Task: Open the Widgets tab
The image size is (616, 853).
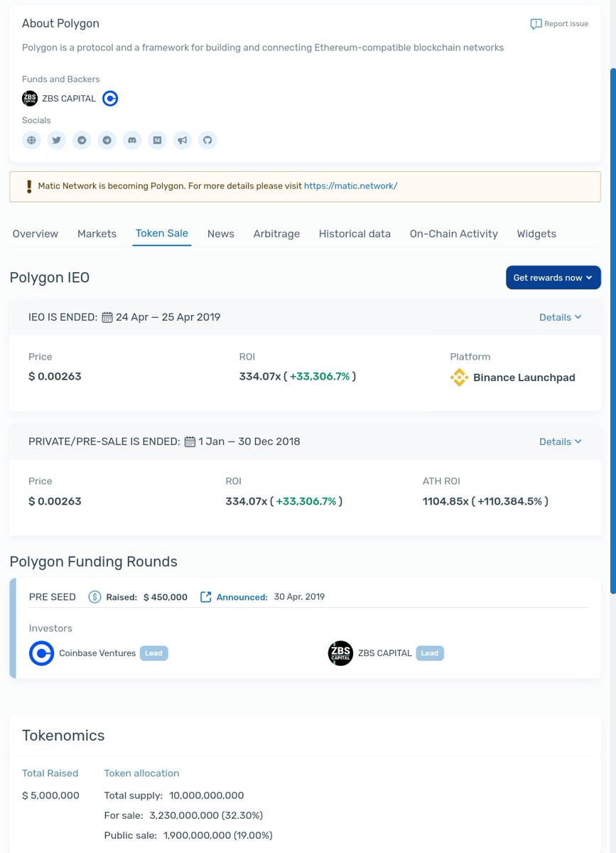Action: [x=536, y=234]
